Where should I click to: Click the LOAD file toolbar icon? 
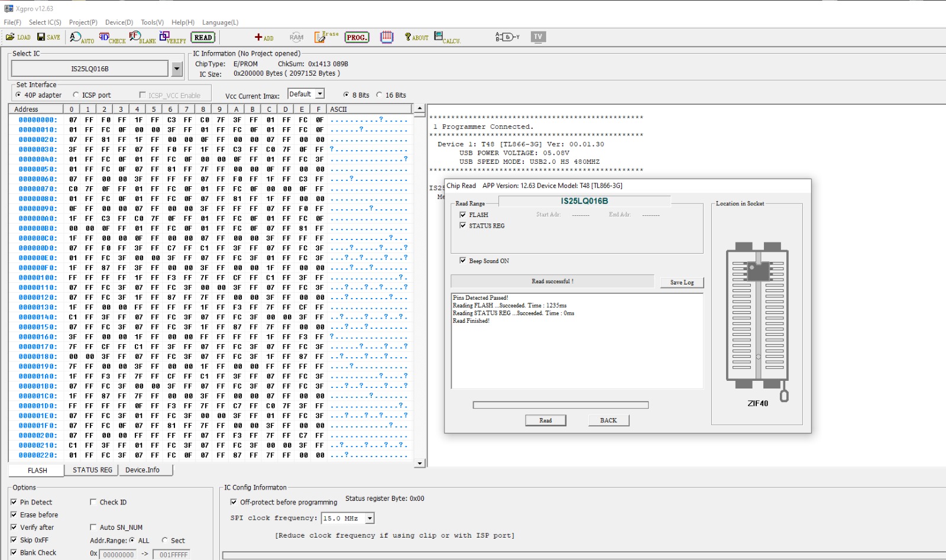pyautogui.click(x=18, y=37)
